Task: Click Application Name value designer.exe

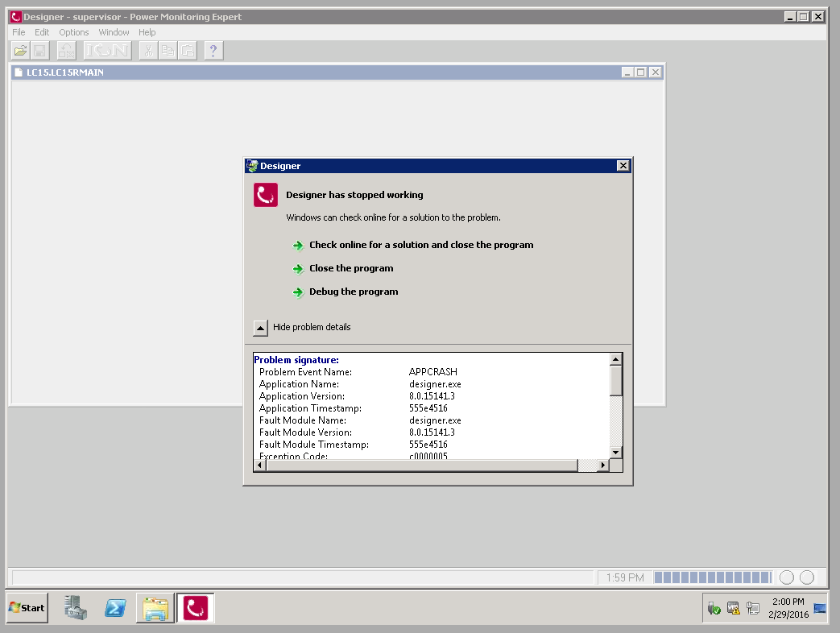Action: [x=435, y=384]
